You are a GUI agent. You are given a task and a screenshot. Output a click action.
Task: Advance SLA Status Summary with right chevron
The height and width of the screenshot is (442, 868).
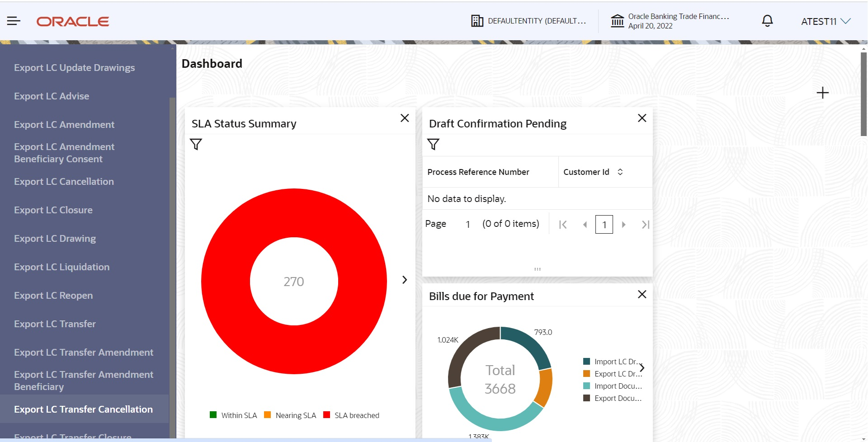(405, 280)
